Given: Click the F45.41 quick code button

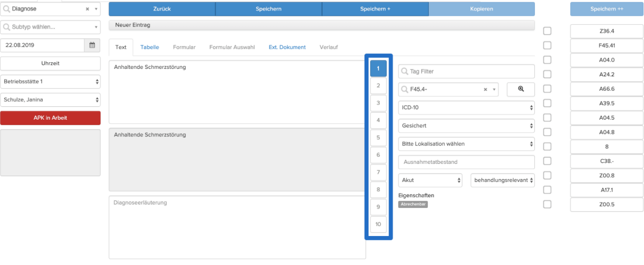Looking at the screenshot, I should (607, 46).
